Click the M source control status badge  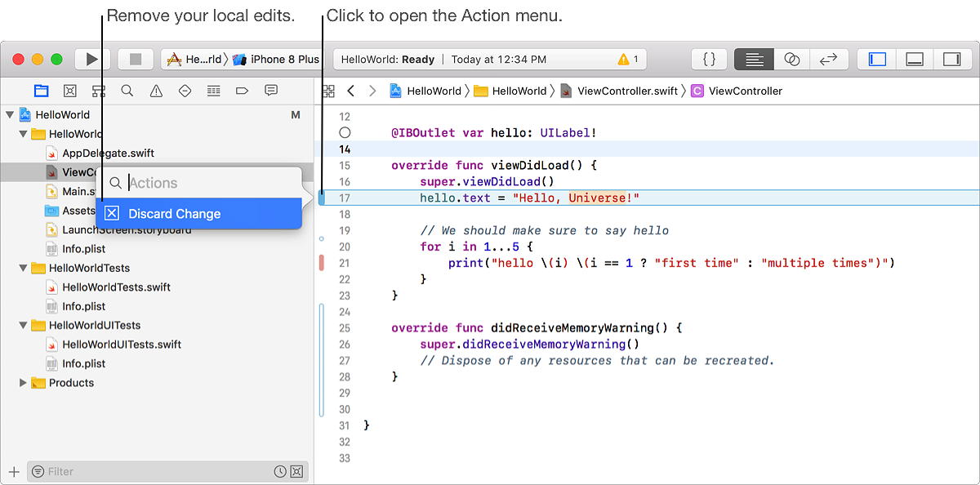pos(296,115)
